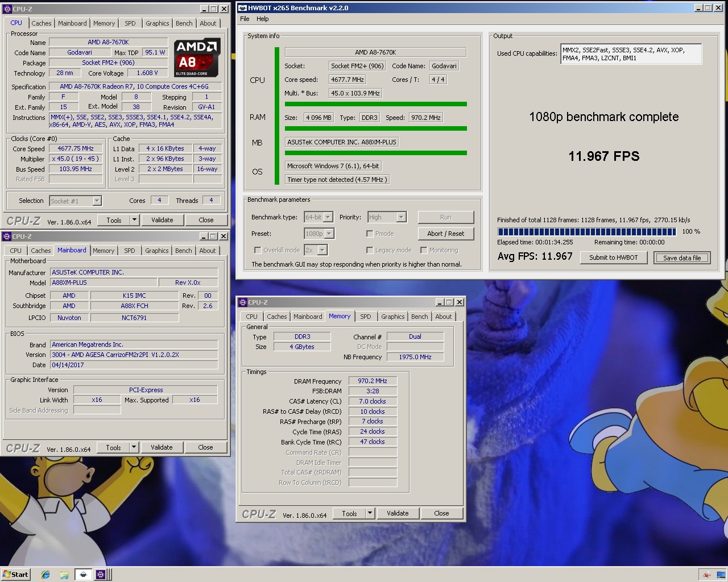Click the Abort / Reset button
This screenshot has height=582, width=728.
[446, 234]
